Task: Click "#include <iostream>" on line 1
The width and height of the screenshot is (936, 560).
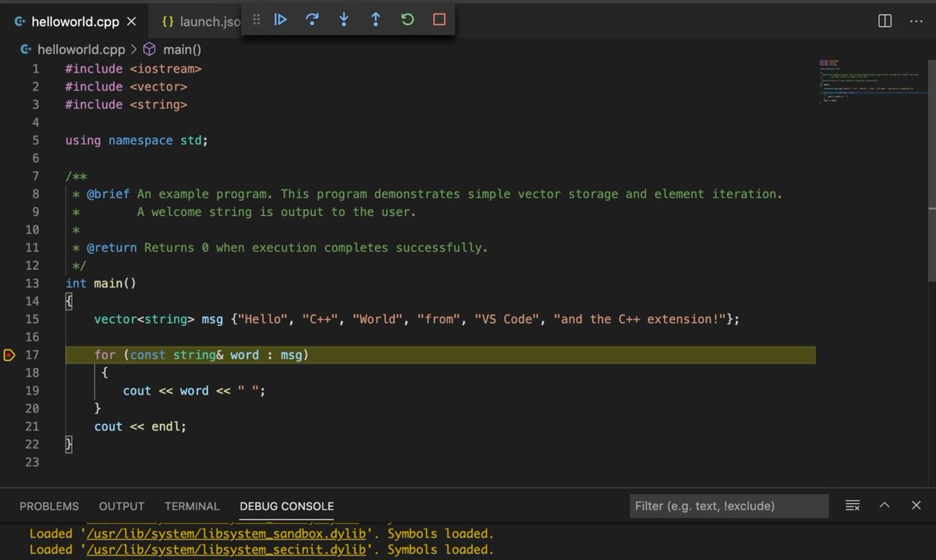Action: point(133,69)
